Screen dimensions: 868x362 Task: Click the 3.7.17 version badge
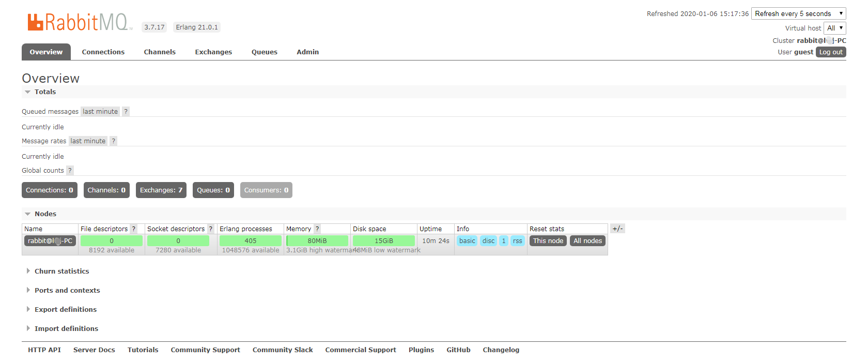click(x=154, y=27)
